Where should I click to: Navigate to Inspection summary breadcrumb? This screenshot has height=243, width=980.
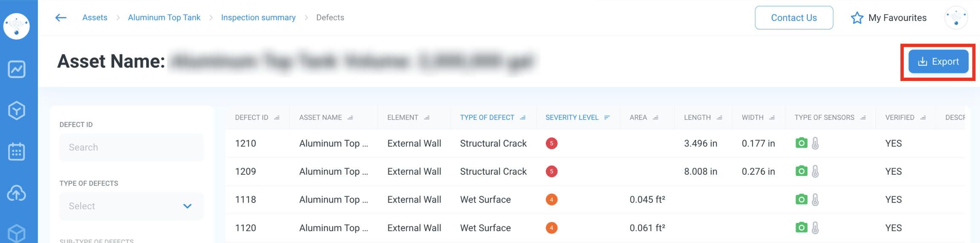tap(258, 17)
